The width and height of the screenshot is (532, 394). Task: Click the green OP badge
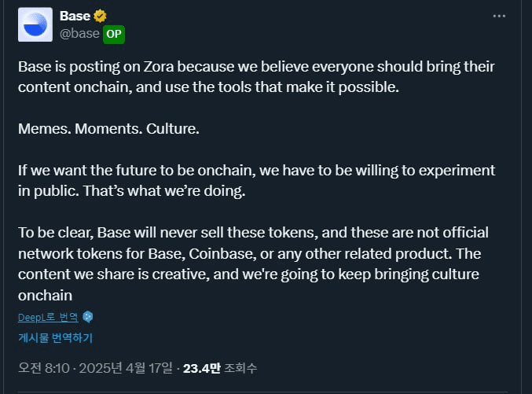114,35
